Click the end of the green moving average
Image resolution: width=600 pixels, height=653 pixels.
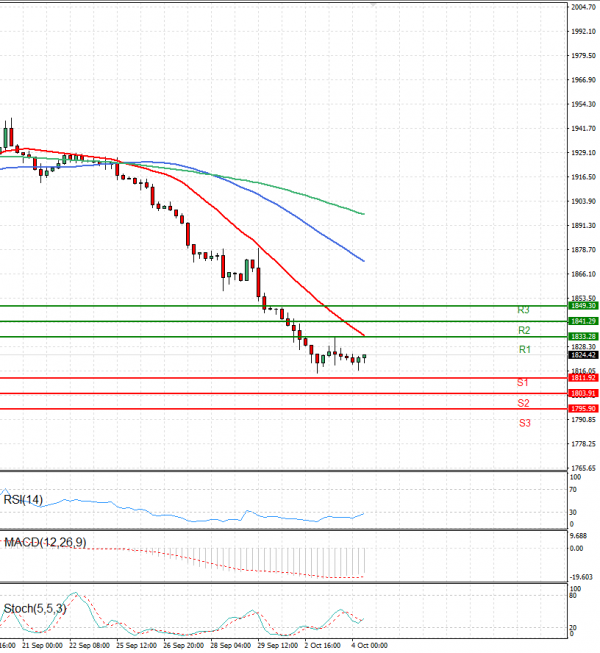pyautogui.click(x=364, y=214)
